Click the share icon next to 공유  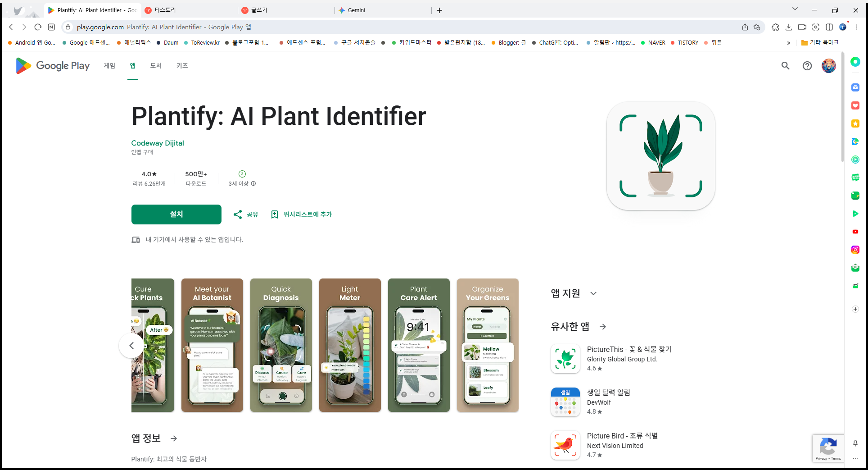238,214
